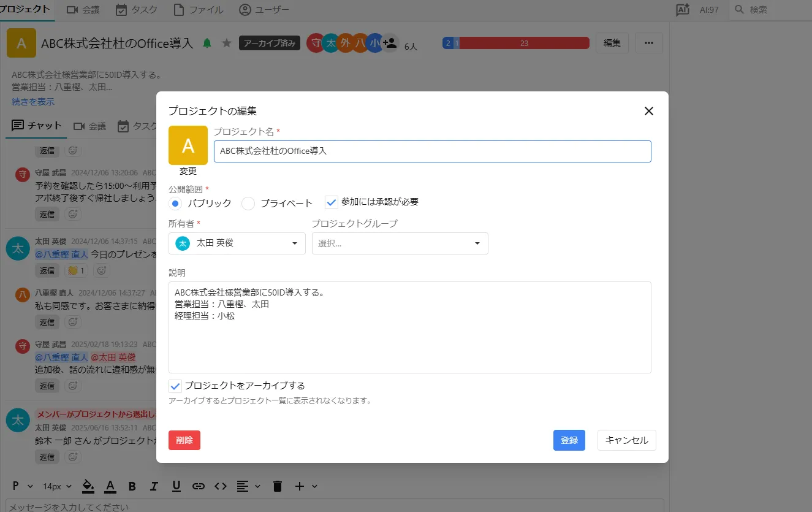The height and width of the screenshot is (512, 812).
Task: Open the AI assistant icon
Action: point(683,10)
